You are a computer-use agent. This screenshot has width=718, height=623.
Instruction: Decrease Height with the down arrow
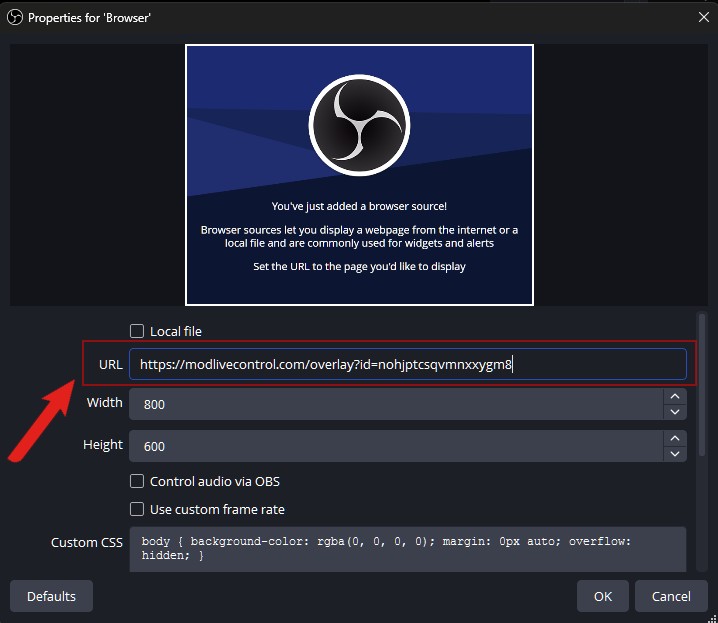click(675, 454)
